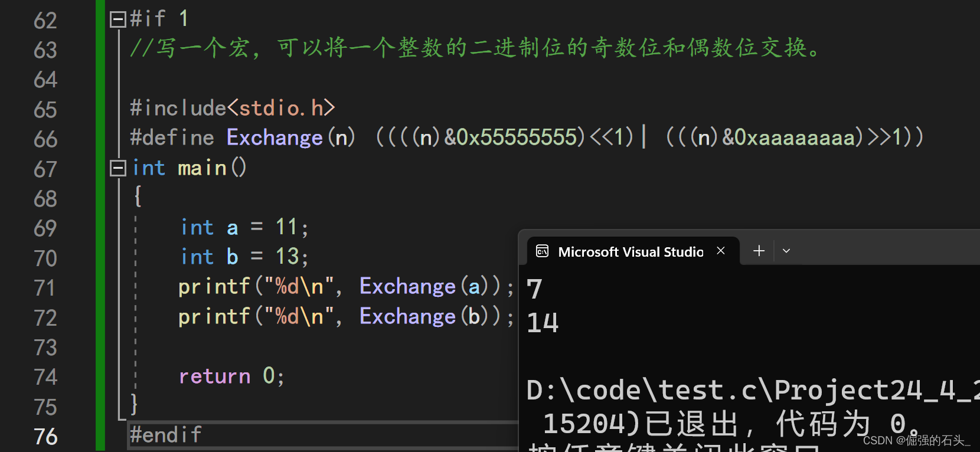Close the Microsoft Visual Studio console tab

721,251
